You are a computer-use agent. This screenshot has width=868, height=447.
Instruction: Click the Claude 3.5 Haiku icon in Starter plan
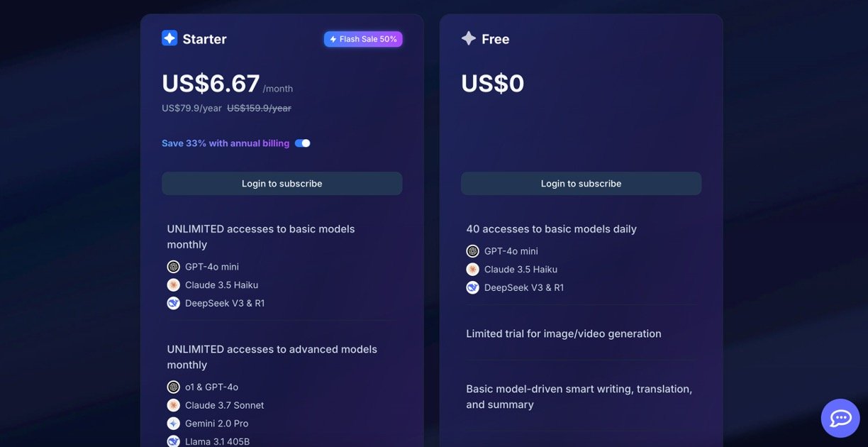coord(174,285)
